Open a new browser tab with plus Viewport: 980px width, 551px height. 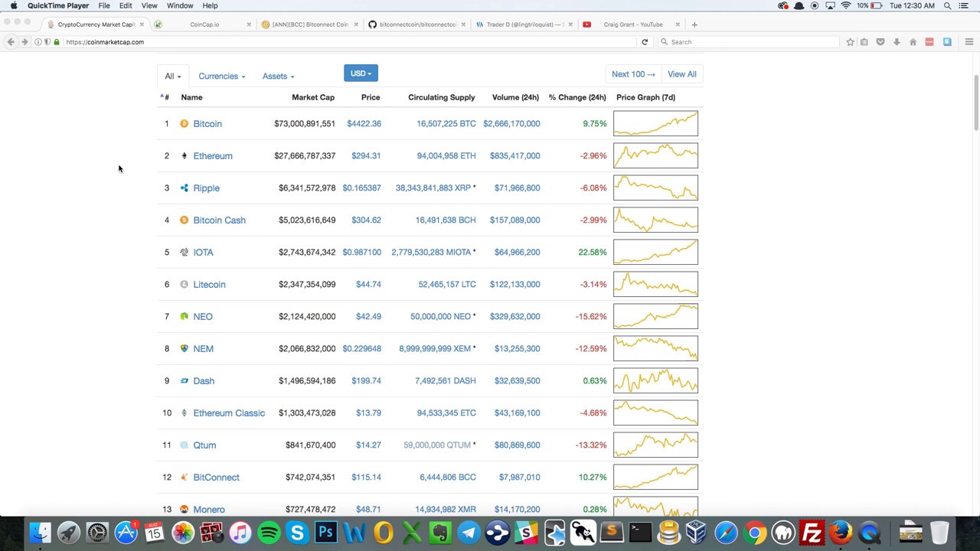(694, 24)
